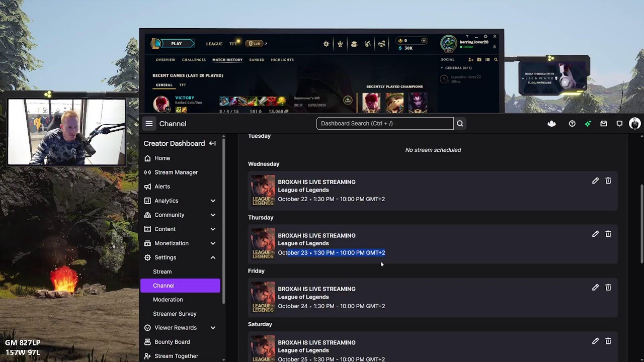Delete the October 25 stream segment
This screenshot has width=644, height=362.
[x=608, y=341]
